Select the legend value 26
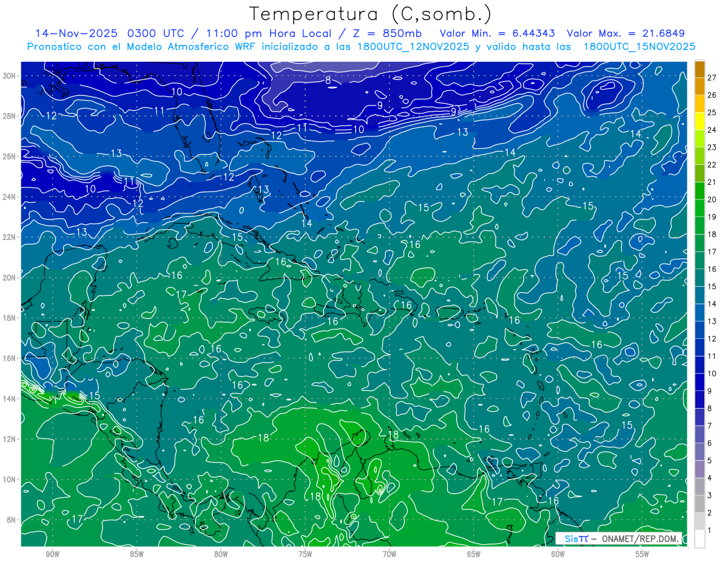The image size is (728, 562). pos(712,95)
